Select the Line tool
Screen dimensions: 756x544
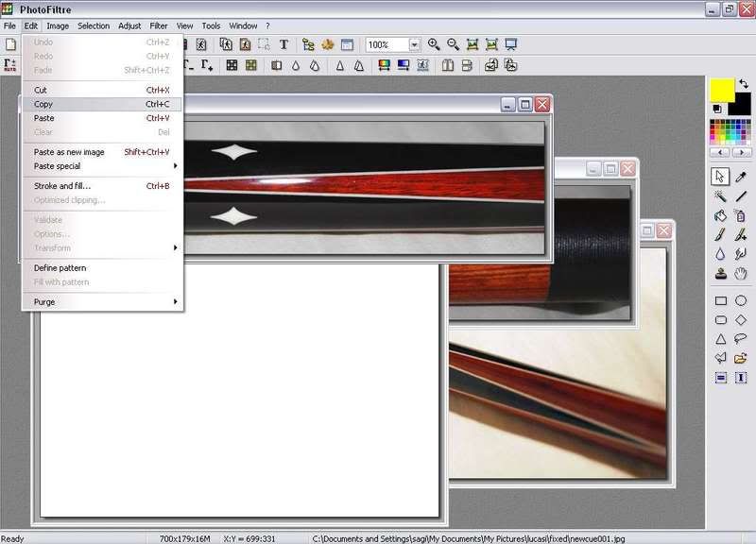pyautogui.click(x=741, y=196)
